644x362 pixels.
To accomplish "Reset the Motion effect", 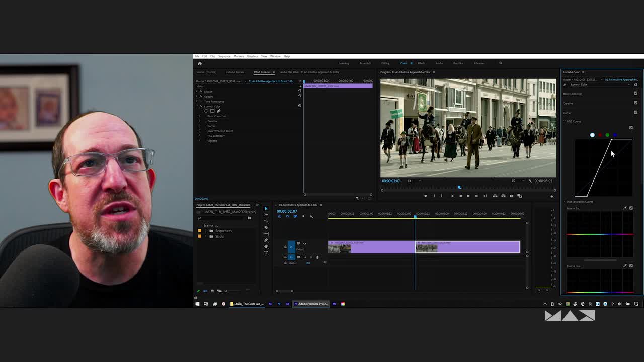I will coord(300,91).
